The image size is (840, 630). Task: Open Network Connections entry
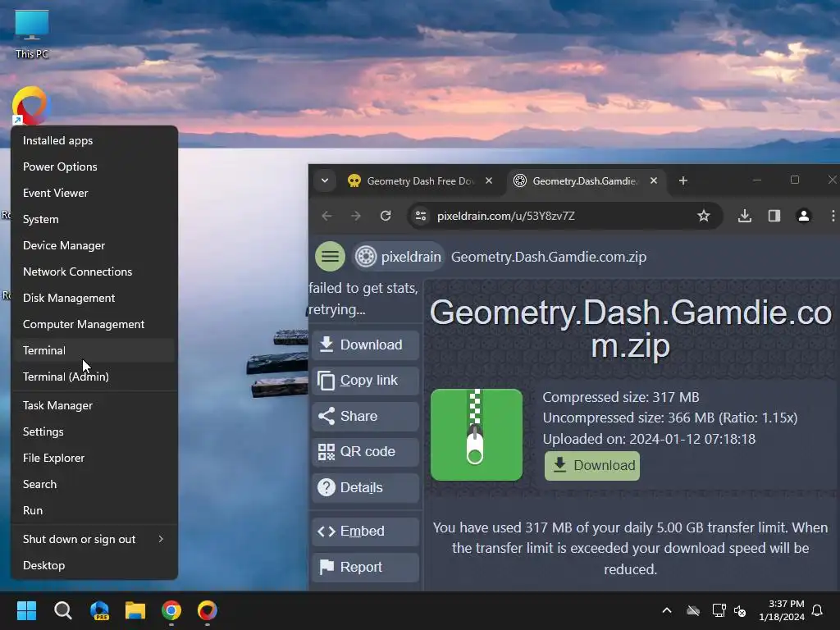(94, 272)
